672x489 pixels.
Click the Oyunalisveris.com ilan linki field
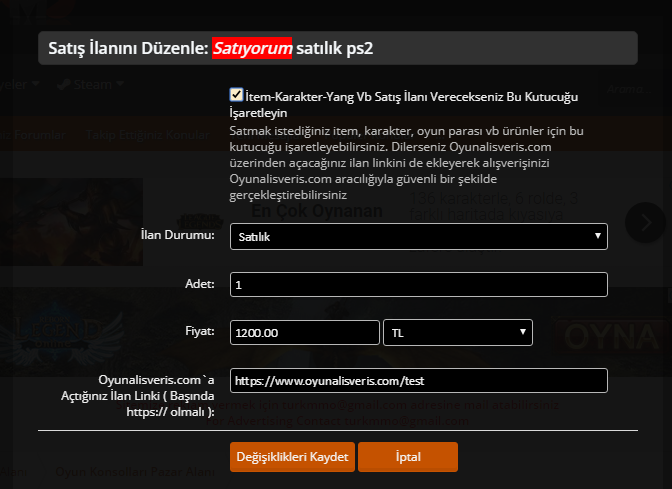pos(419,381)
